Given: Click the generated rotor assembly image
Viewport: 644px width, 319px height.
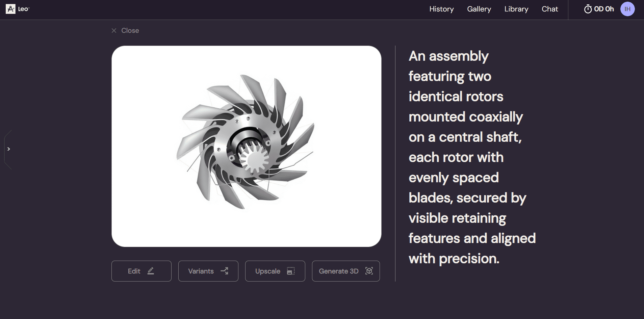Looking at the screenshot, I should (246, 146).
